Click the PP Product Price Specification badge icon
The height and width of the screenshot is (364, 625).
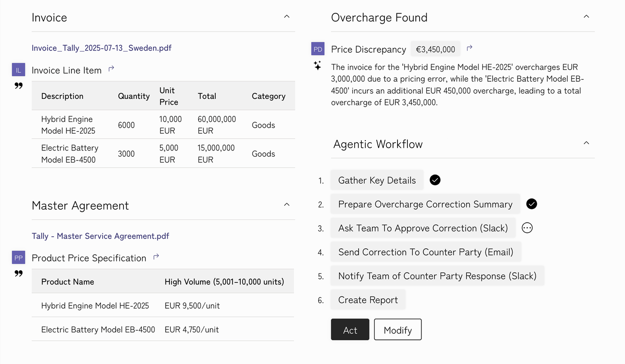[x=18, y=258]
